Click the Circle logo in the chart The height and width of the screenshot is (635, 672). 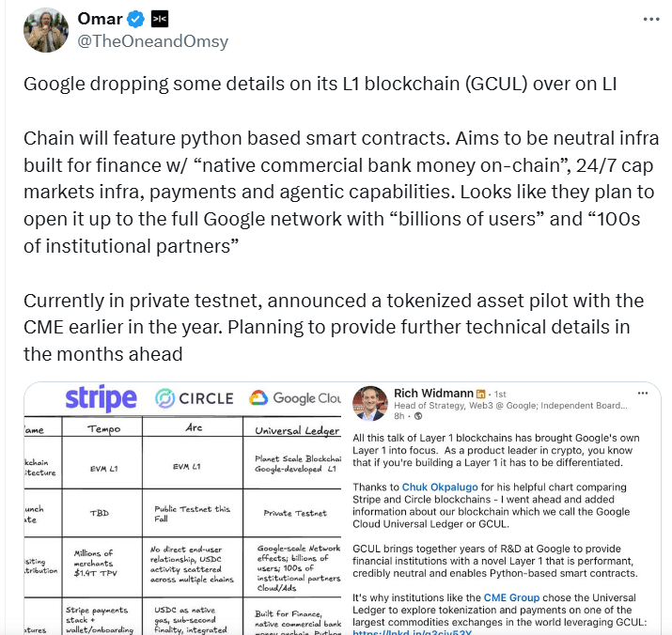193,398
